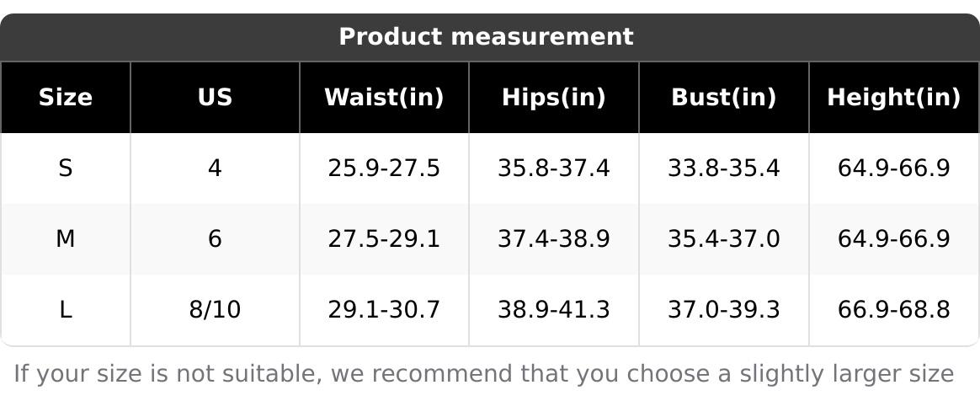
Task: Select the size S cell
Action: coord(65,168)
